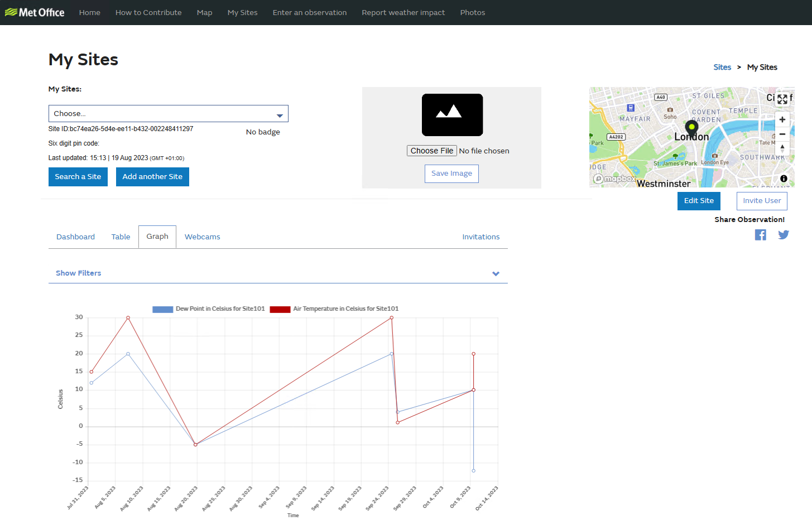Image resolution: width=812 pixels, height=525 pixels.
Task: Open Report weather impact page
Action: tap(403, 12)
